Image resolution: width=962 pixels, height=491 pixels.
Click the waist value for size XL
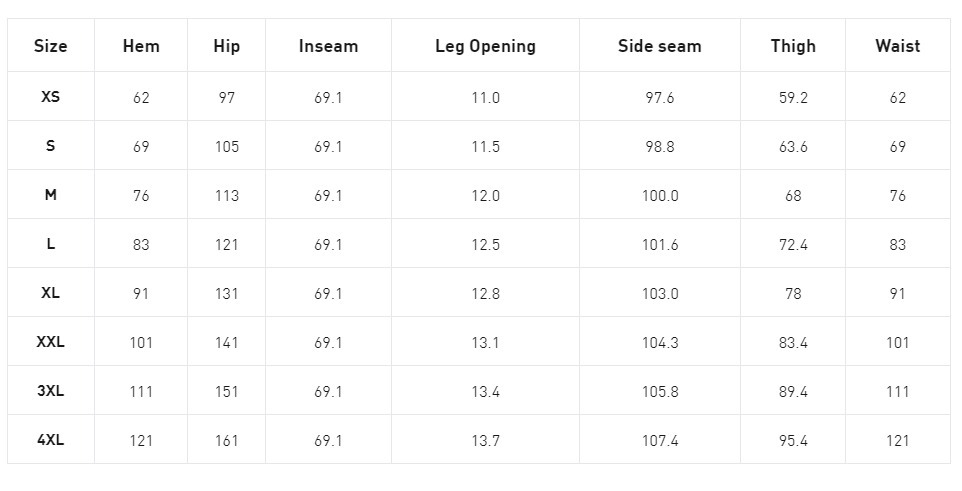(897, 294)
